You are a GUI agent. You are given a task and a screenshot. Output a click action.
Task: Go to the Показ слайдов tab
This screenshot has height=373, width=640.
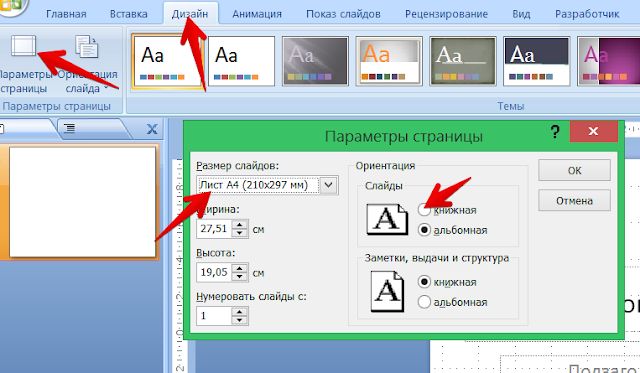[343, 14]
